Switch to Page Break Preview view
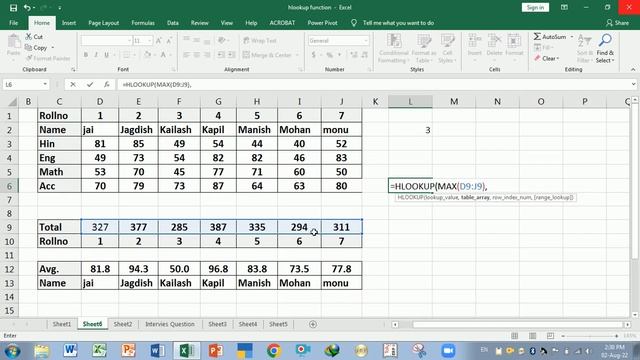This screenshot has height=360, width=640. click(550, 336)
